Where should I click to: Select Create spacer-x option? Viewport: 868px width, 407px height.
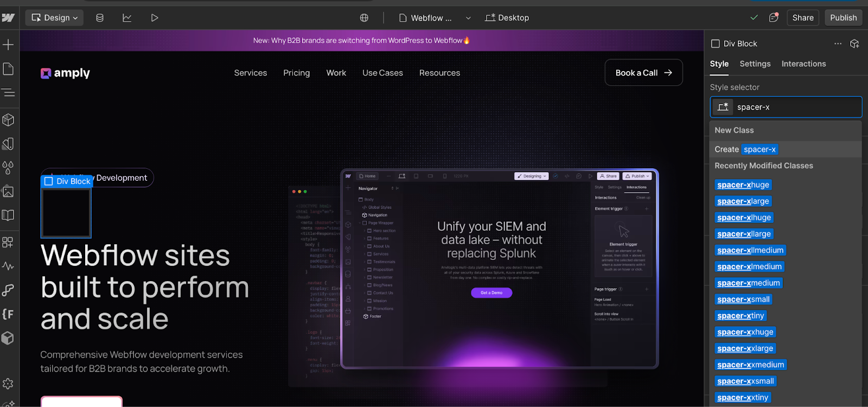point(786,149)
